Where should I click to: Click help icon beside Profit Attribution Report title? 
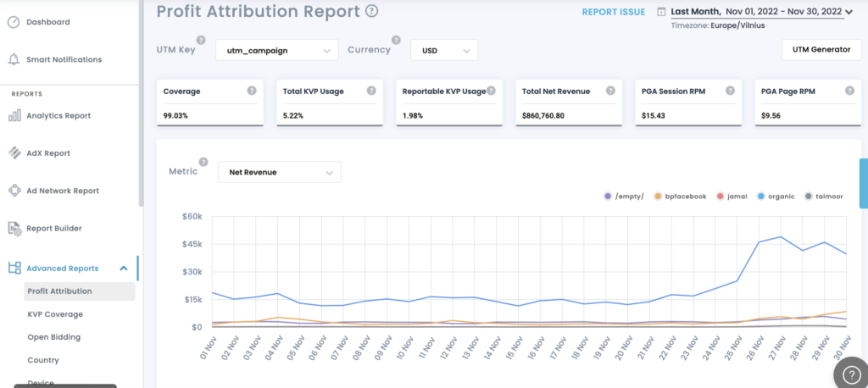coord(371,11)
